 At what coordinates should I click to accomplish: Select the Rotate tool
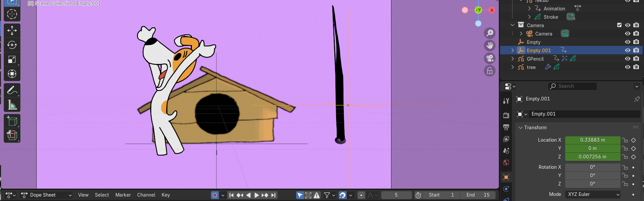coord(12,45)
